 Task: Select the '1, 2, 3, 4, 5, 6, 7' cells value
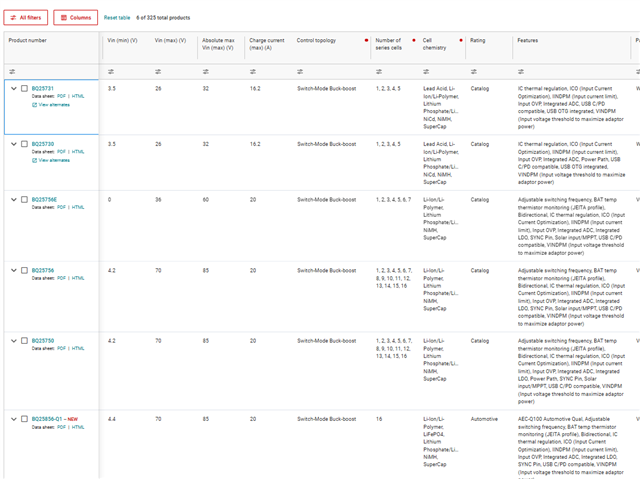pyautogui.click(x=393, y=199)
